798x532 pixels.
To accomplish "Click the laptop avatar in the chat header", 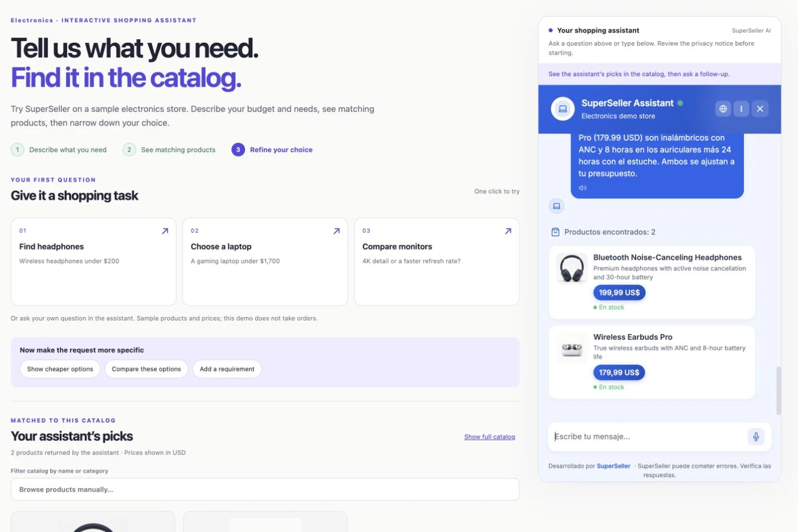I will (x=562, y=109).
